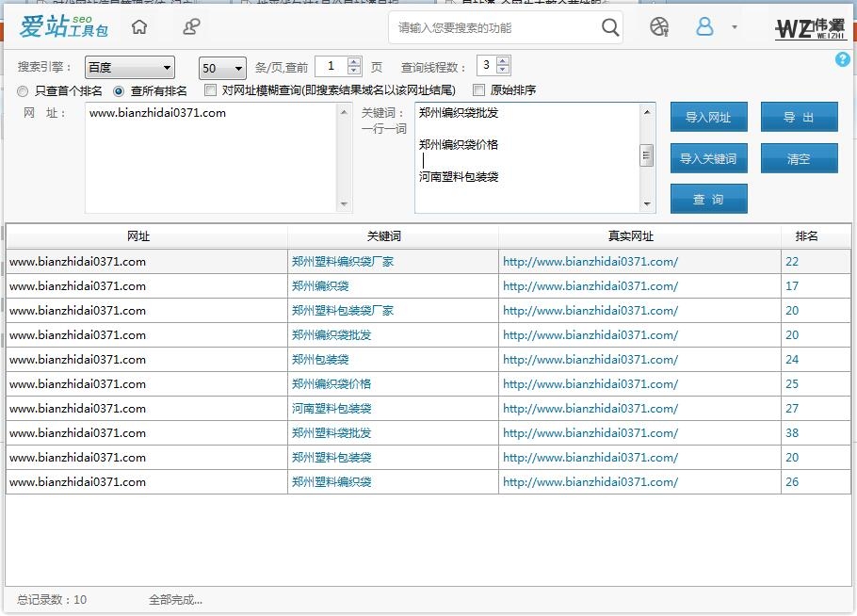Click the person-search icon beside home
857x616 pixels.
191,27
